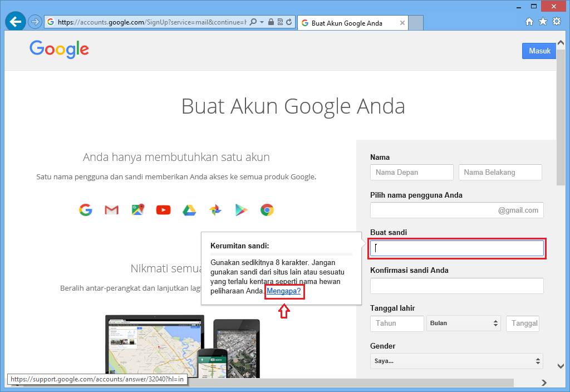Click the Google Play product icon

[242, 210]
